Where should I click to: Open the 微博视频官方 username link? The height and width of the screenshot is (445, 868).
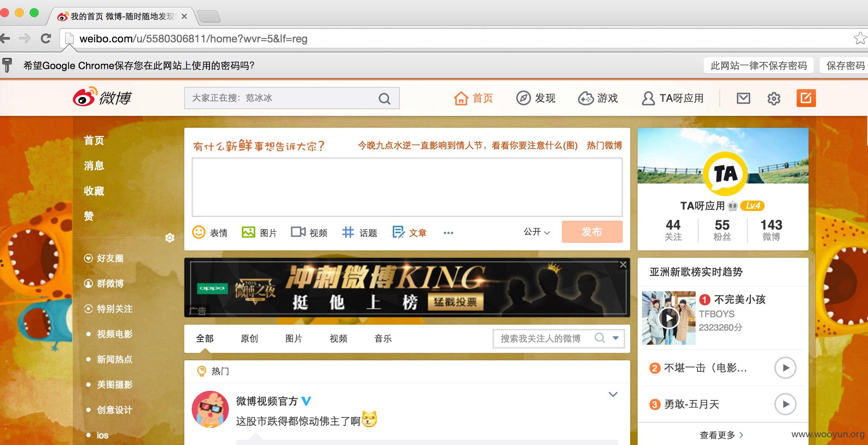tap(267, 401)
